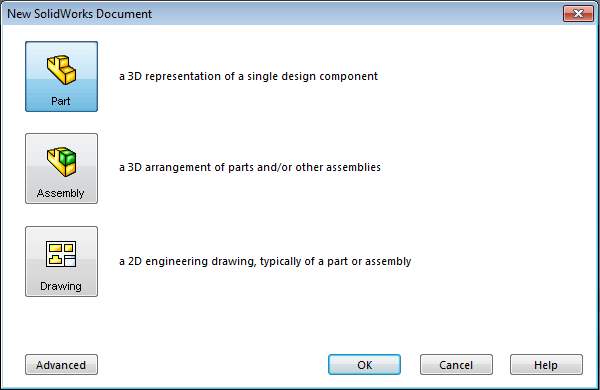Image resolution: width=600 pixels, height=390 pixels.
Task: Confirm the selection with OK
Action: pyautogui.click(x=364, y=365)
